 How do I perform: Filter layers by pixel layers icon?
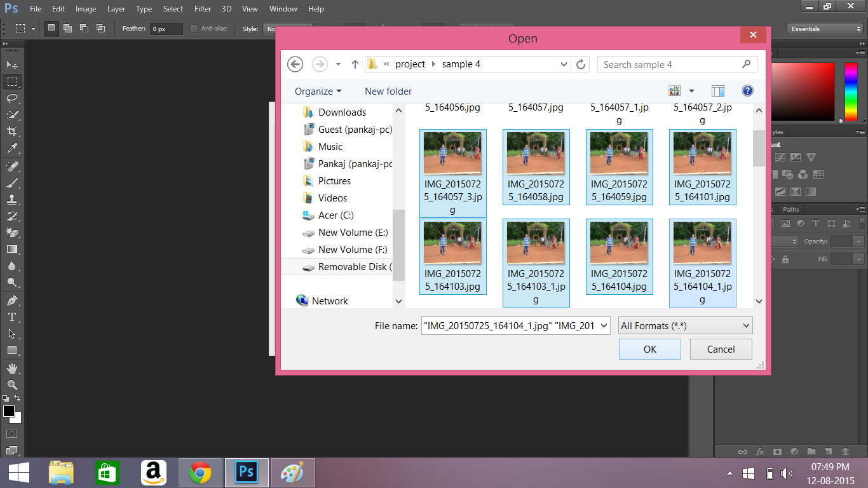(785, 224)
